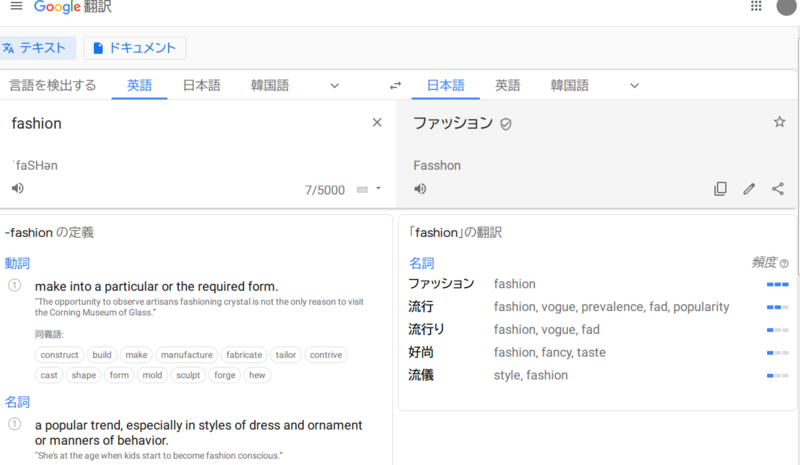The height and width of the screenshot is (465, 800).
Task: Click synonym chip cast
Action: coord(49,375)
